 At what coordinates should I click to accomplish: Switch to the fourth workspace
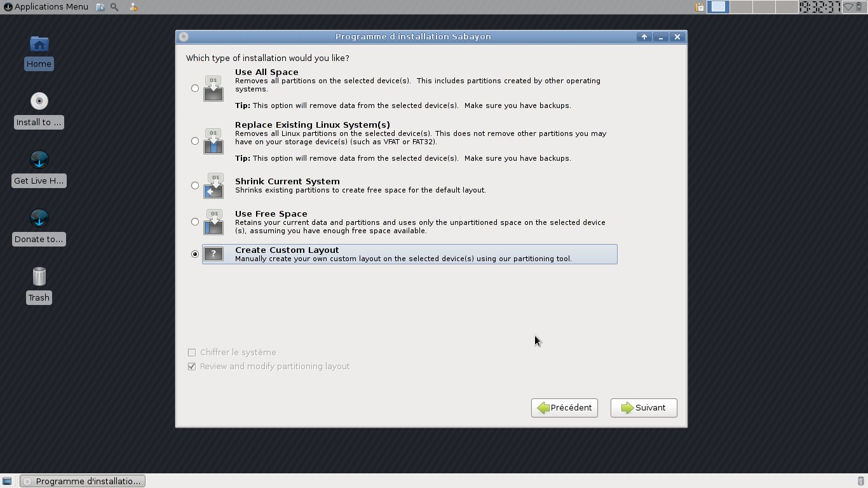click(x=787, y=7)
